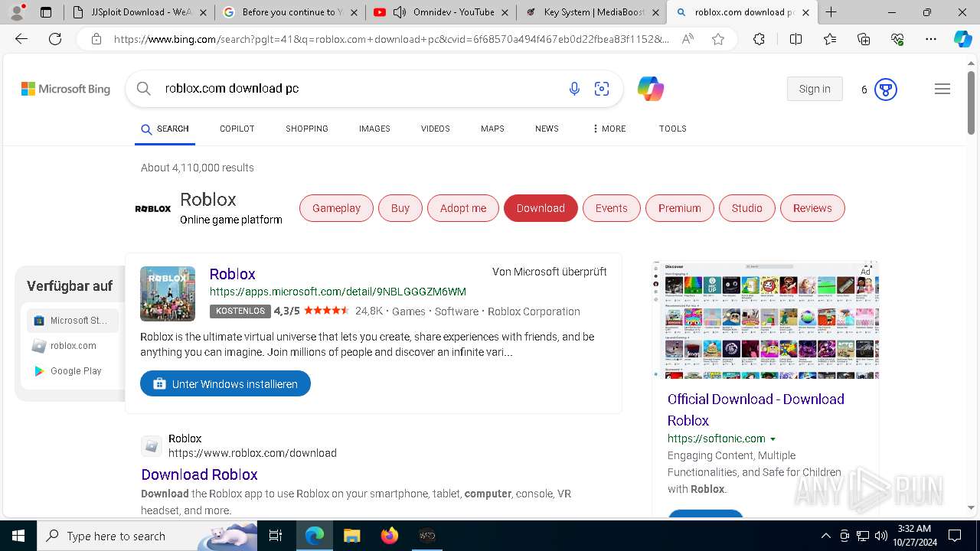This screenshot has height=551, width=980.
Task: Open the Collections icon
Action: [x=864, y=39]
